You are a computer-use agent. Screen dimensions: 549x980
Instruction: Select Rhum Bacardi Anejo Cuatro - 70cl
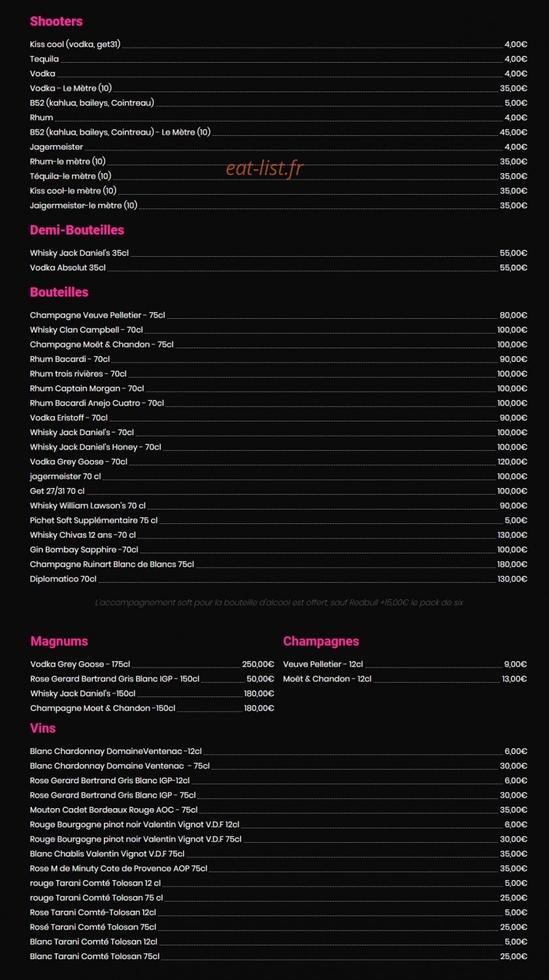[278, 403]
